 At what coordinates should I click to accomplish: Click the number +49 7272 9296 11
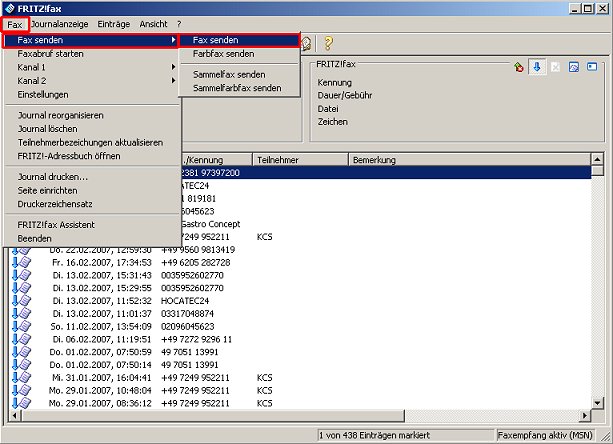point(196,339)
